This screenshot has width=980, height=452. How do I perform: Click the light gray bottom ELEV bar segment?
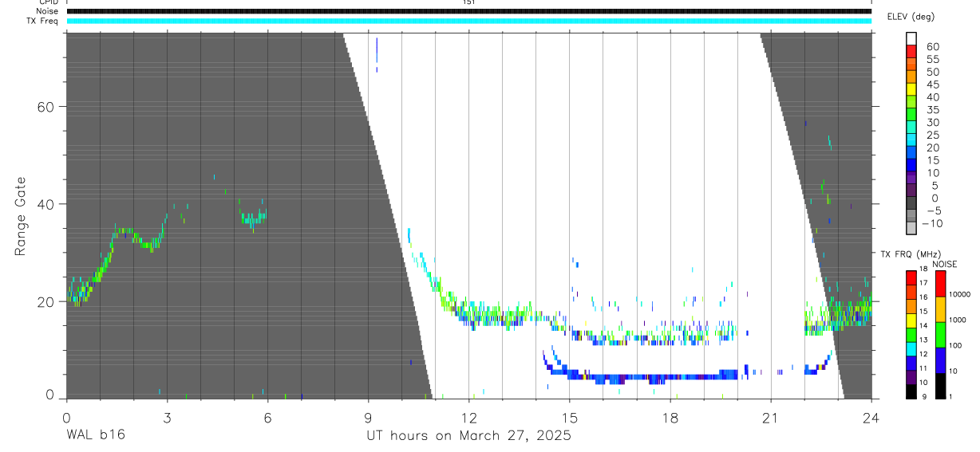(911, 228)
